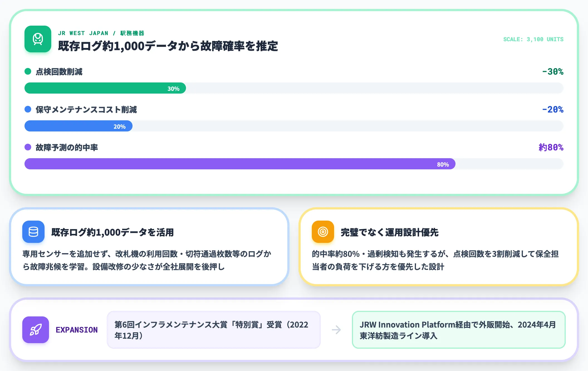Select the JRW Innovation Platform box
This screenshot has height=371, width=588.
click(x=459, y=330)
